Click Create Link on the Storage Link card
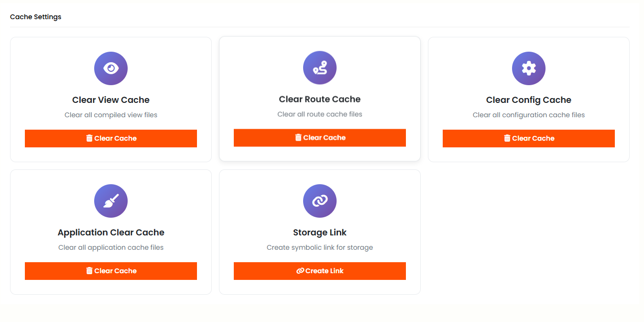Image resolution: width=644 pixels, height=322 pixels. pyautogui.click(x=319, y=271)
